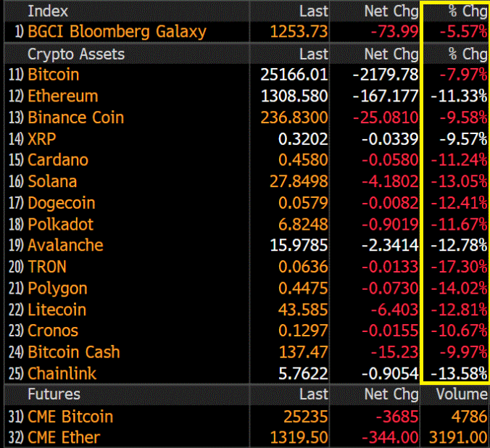
Task: Open the Binance Coin entry
Action: 76,117
